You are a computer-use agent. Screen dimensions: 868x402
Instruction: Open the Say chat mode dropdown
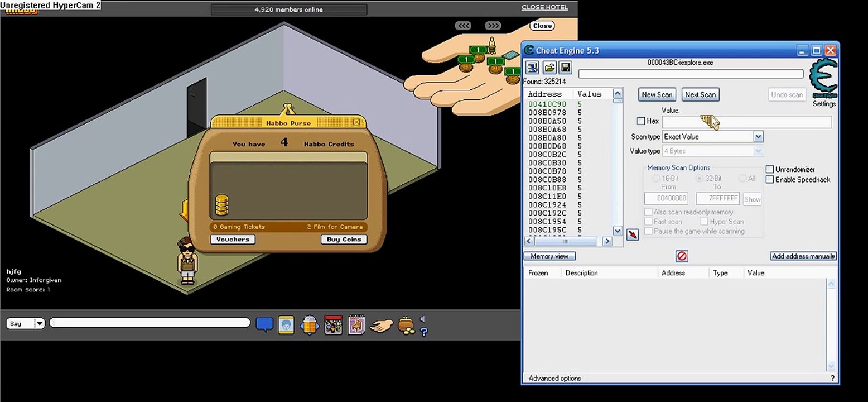pyautogui.click(x=39, y=323)
